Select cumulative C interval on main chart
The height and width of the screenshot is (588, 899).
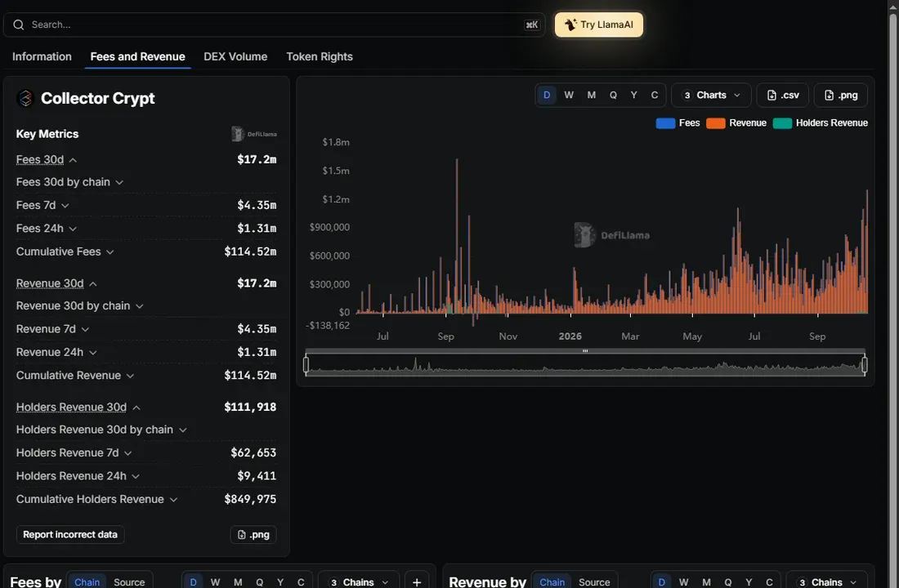pyautogui.click(x=654, y=95)
